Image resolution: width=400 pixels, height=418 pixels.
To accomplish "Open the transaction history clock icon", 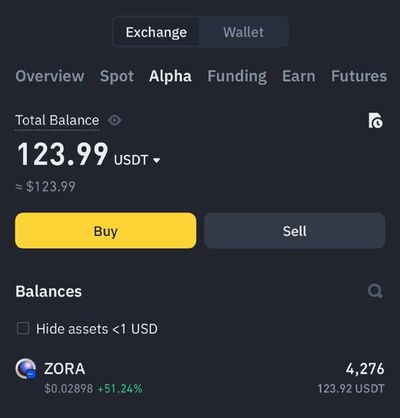I will click(x=376, y=120).
